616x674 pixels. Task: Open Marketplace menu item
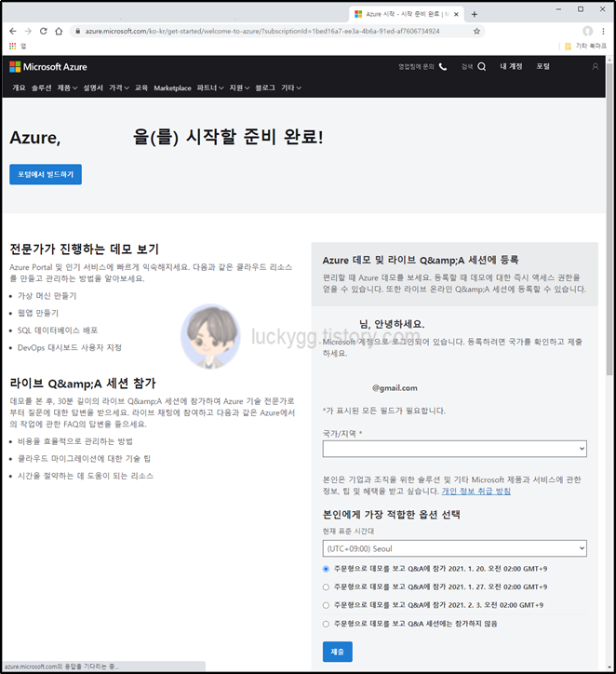tap(172, 88)
